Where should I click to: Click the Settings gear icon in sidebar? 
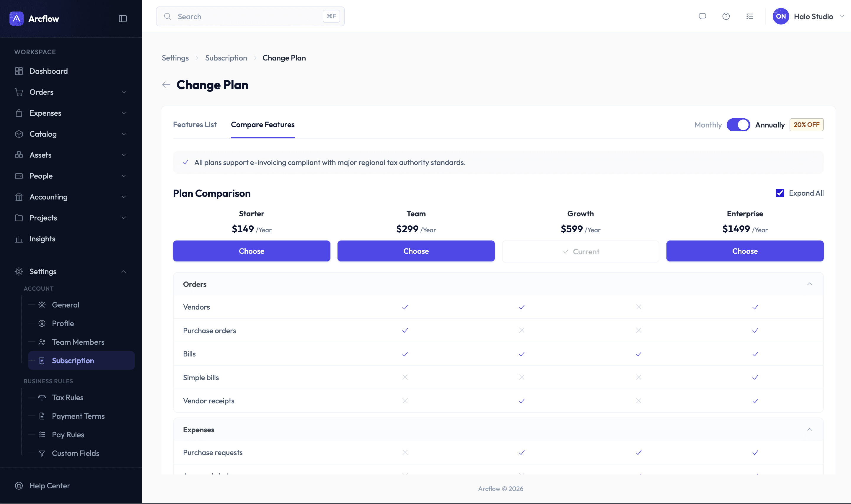coord(19,271)
